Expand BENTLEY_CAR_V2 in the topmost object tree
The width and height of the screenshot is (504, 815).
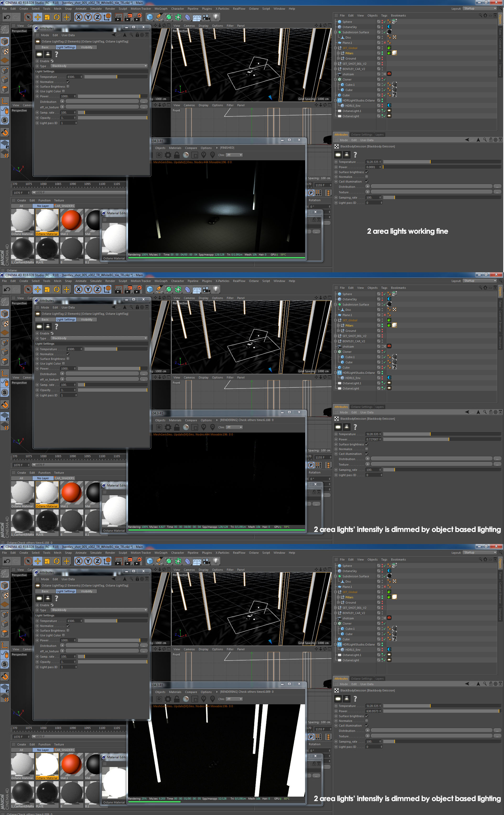[x=336, y=69]
